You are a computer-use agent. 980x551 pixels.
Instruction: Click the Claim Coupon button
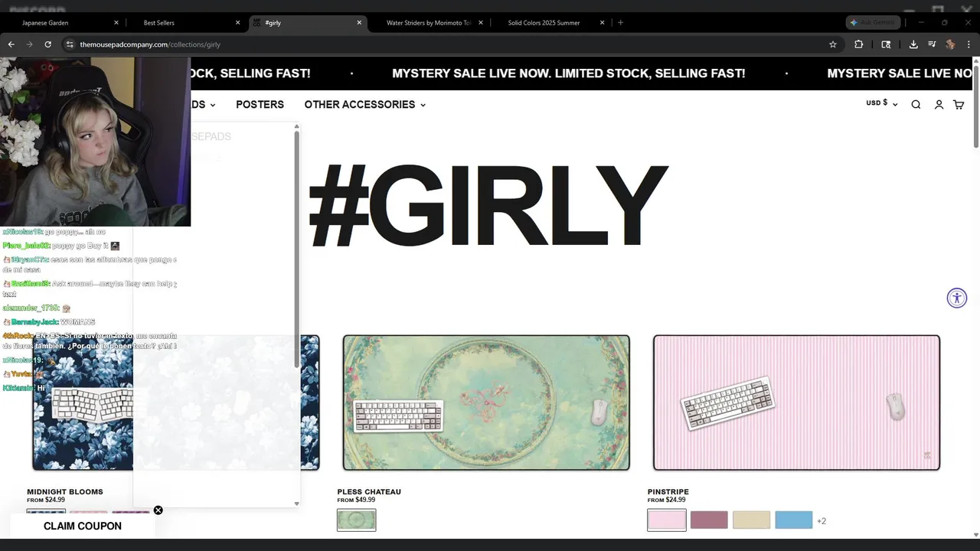83,526
